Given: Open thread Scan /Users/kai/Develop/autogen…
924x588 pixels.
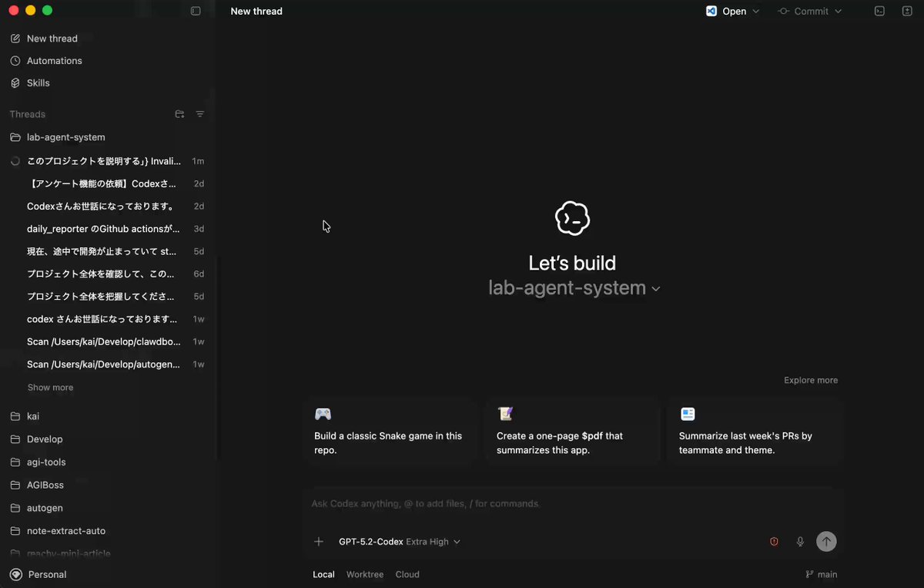Looking at the screenshot, I should click(108, 364).
